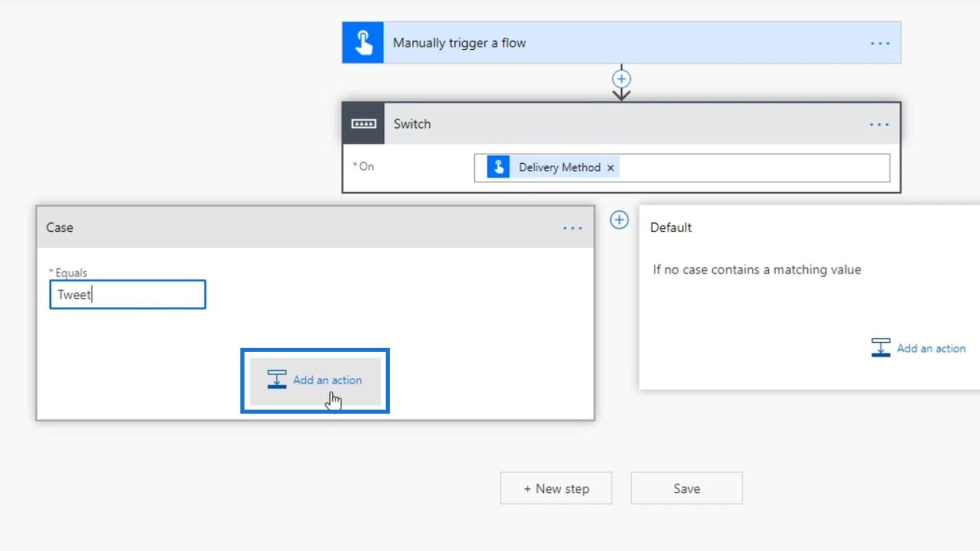The height and width of the screenshot is (551, 980).
Task: Click the Delivery Method token icon
Action: point(498,167)
